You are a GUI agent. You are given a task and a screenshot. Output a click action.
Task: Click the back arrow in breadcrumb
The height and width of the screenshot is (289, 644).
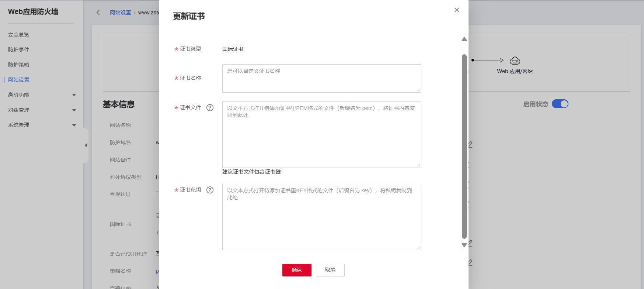[98, 13]
